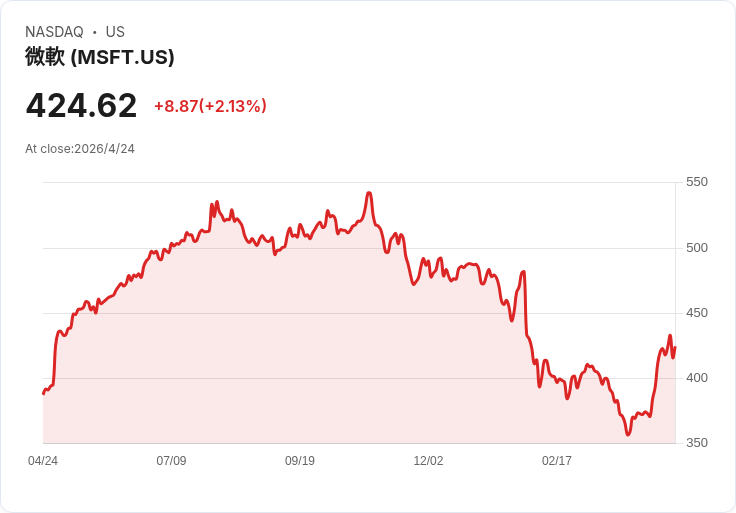Image resolution: width=736 pixels, height=513 pixels.
Task: Click the 07/09 date axis label
Action: 171,461
